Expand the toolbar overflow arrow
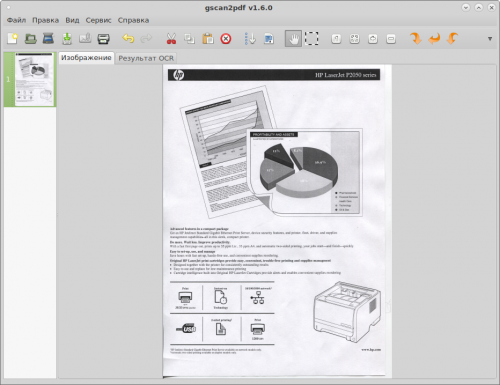 click(490, 39)
